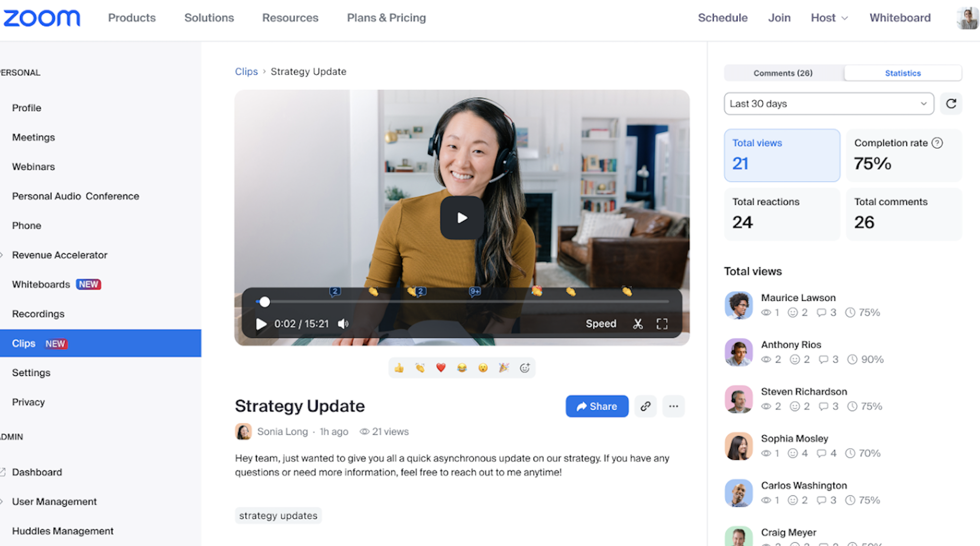Click the trim scissors icon in player
Viewport: 980px width, 546px height.
tap(637, 324)
